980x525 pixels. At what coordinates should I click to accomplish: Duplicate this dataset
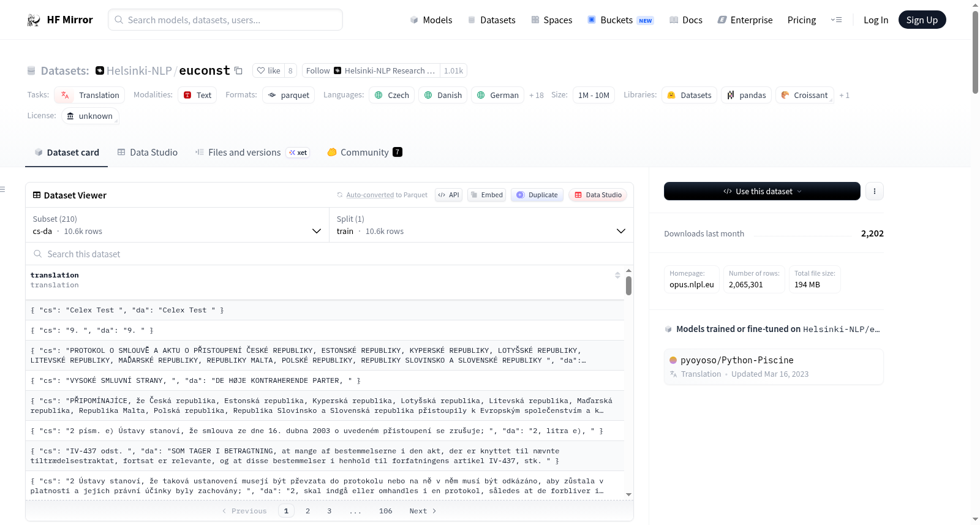click(x=537, y=195)
